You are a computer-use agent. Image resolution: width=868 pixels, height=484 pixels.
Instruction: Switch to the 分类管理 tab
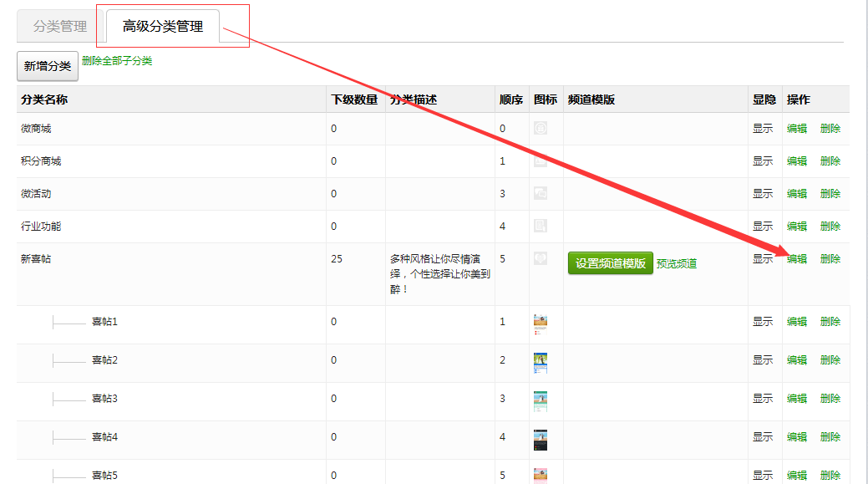pos(60,27)
